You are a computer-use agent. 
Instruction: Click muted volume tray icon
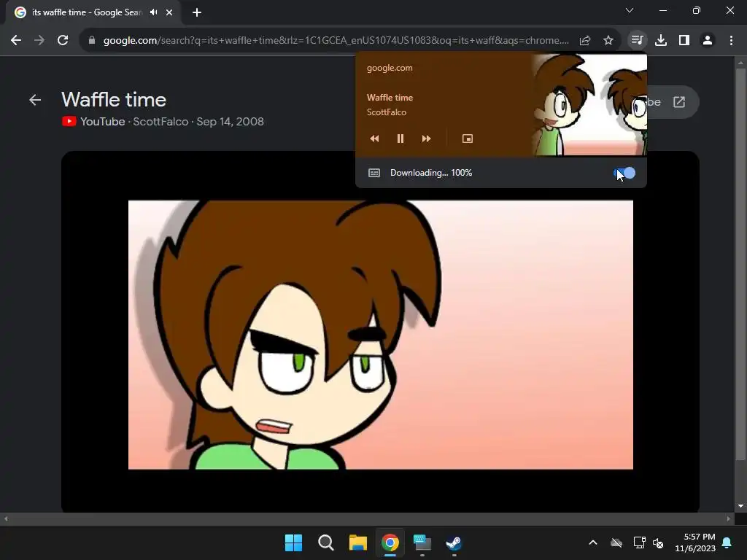(x=659, y=542)
